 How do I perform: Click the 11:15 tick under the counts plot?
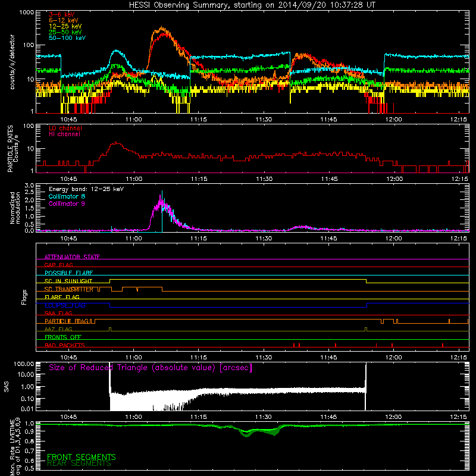coord(199,120)
